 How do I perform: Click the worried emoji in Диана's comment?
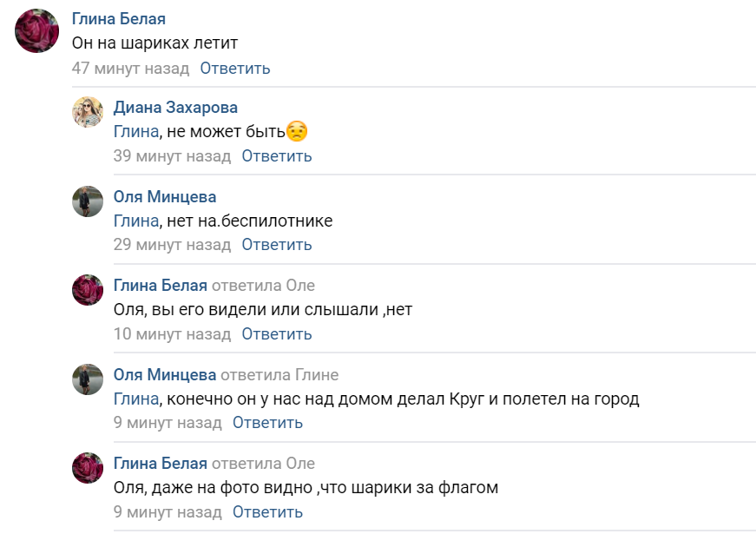297,132
